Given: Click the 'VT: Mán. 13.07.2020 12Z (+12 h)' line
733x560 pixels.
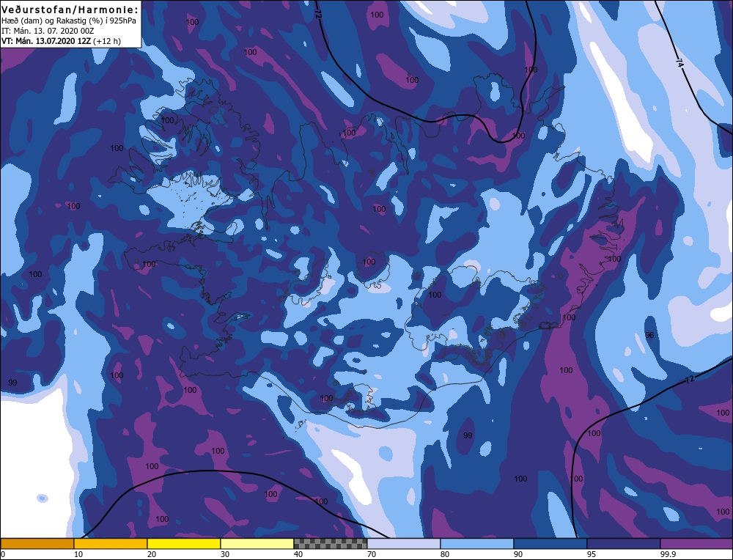Looking at the screenshot, I should click(x=61, y=41).
